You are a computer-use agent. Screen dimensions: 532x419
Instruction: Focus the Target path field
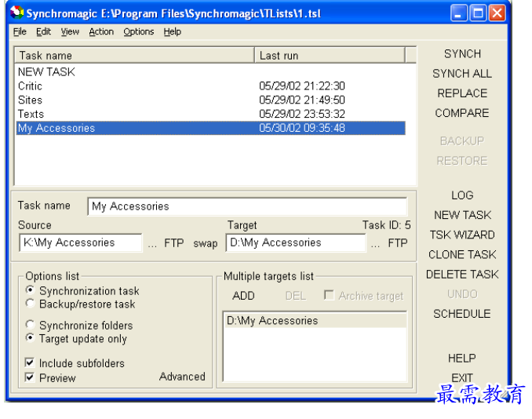(296, 242)
